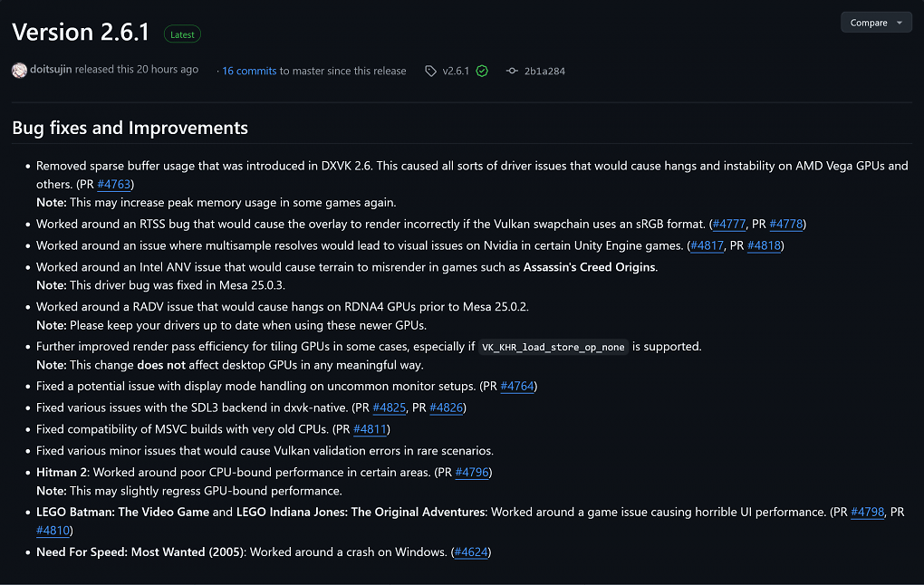Open PR #4764 for display mode handling

pyautogui.click(x=516, y=386)
